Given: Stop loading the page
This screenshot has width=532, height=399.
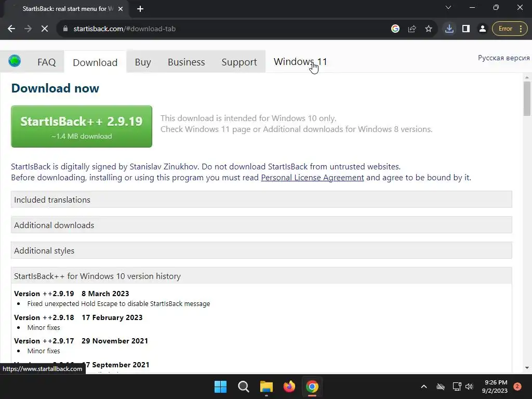Looking at the screenshot, I should [x=45, y=29].
